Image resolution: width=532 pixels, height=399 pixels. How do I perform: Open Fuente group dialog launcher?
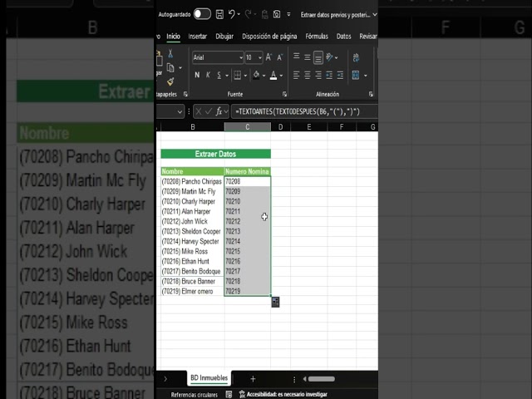coord(284,94)
